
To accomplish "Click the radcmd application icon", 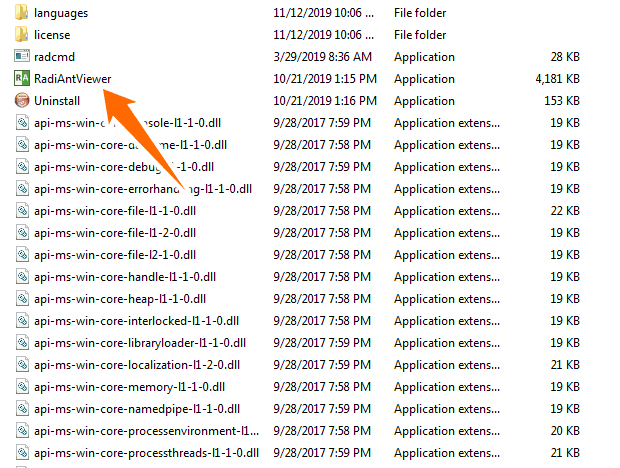I will point(22,57).
